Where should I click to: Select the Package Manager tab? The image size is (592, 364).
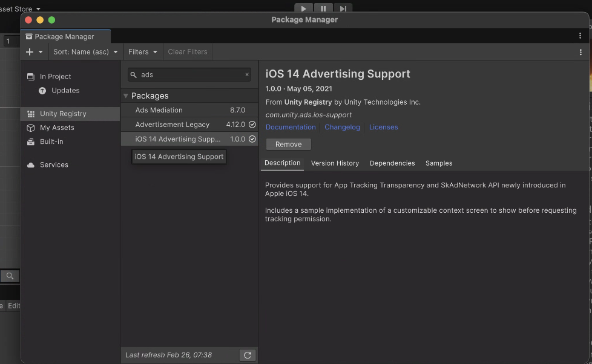pos(65,37)
